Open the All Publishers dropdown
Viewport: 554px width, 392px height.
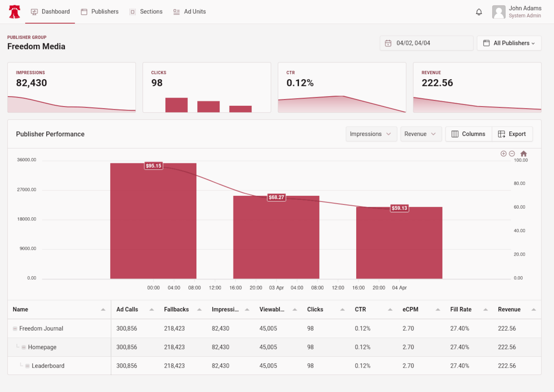point(509,43)
